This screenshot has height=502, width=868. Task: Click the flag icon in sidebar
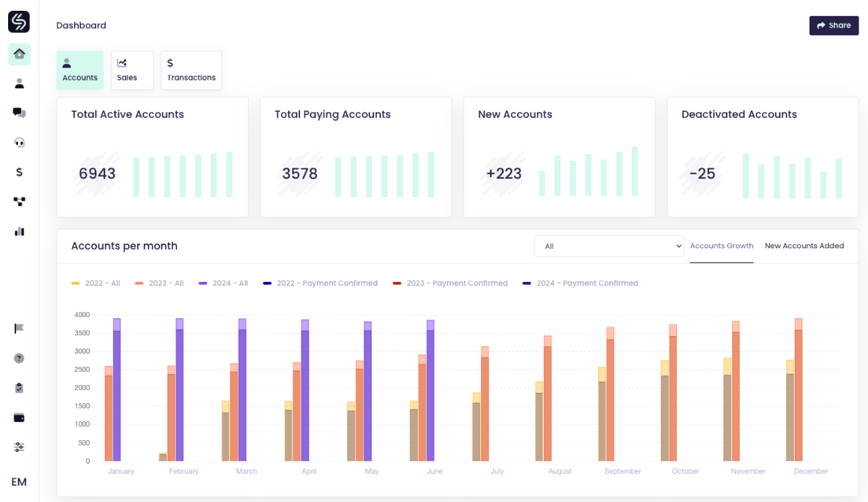click(20, 328)
